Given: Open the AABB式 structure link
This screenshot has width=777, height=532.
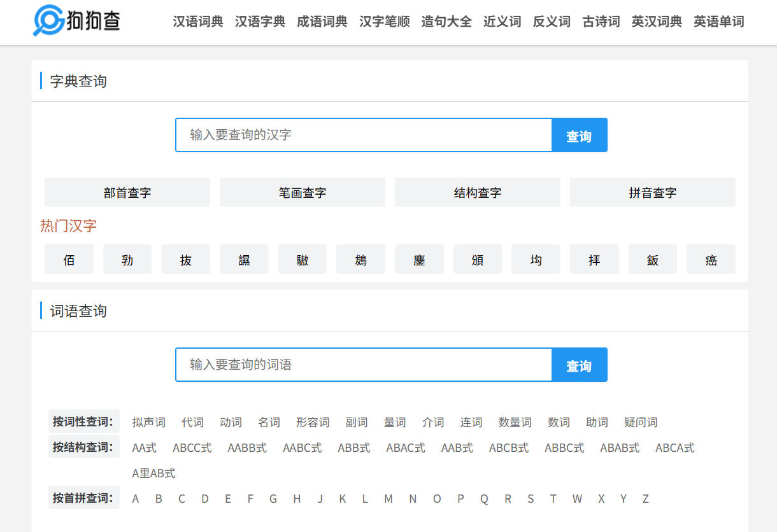Looking at the screenshot, I should click(x=247, y=447).
